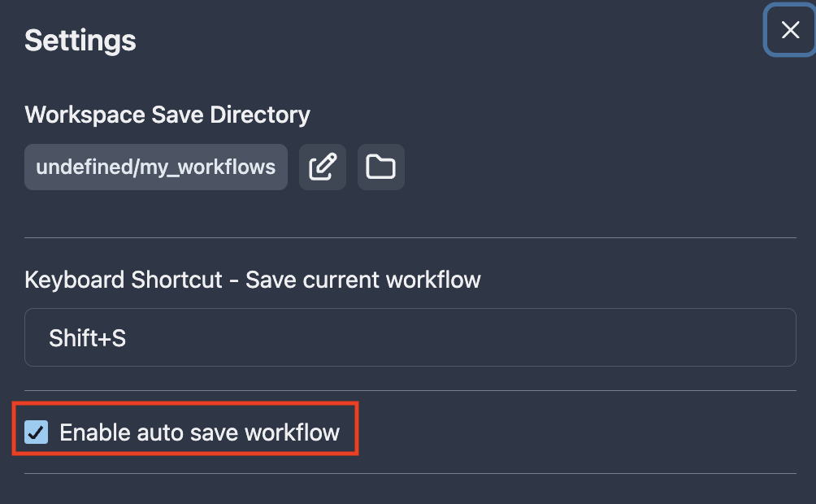Dismiss the settings panel
816x504 pixels.
tap(790, 31)
